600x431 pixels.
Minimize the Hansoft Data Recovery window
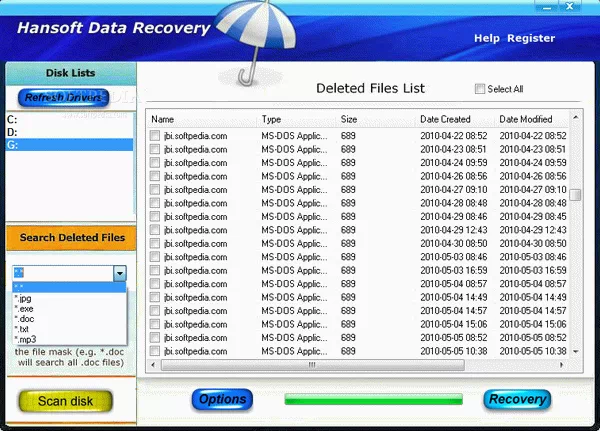548,7
